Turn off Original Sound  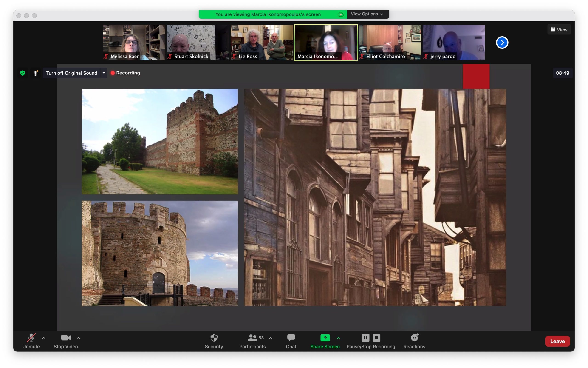point(71,73)
